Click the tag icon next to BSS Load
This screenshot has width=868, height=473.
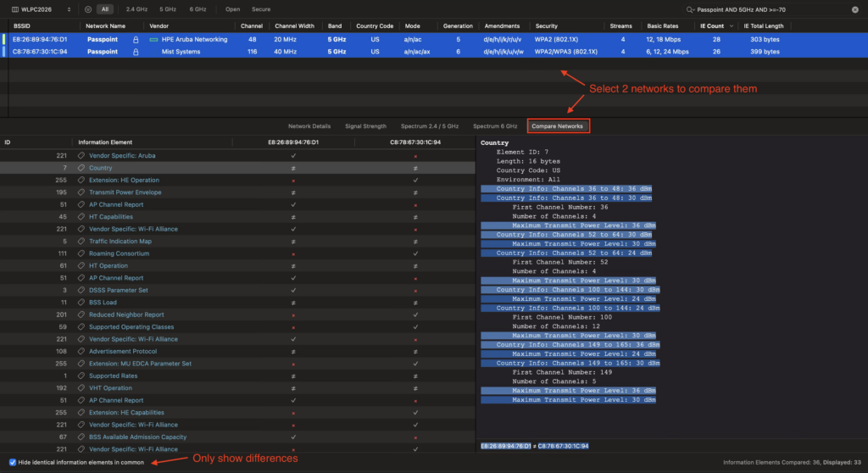pos(81,303)
